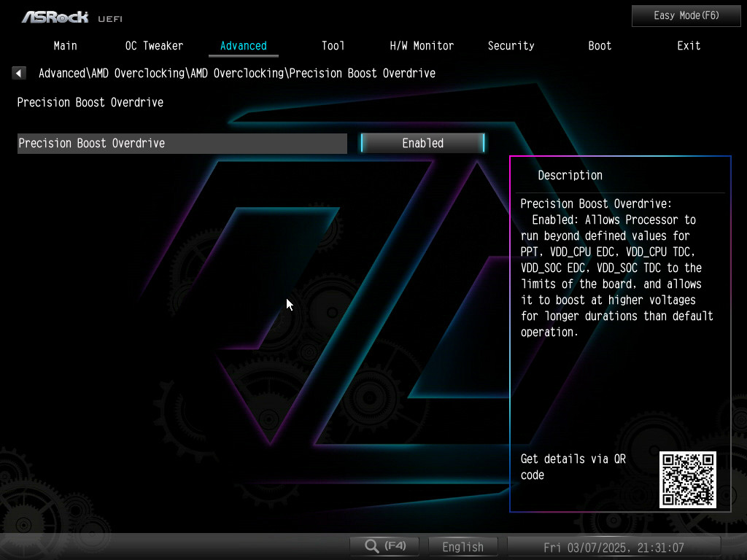This screenshot has width=747, height=560.
Task: Open the Tool tab
Action: click(x=333, y=46)
